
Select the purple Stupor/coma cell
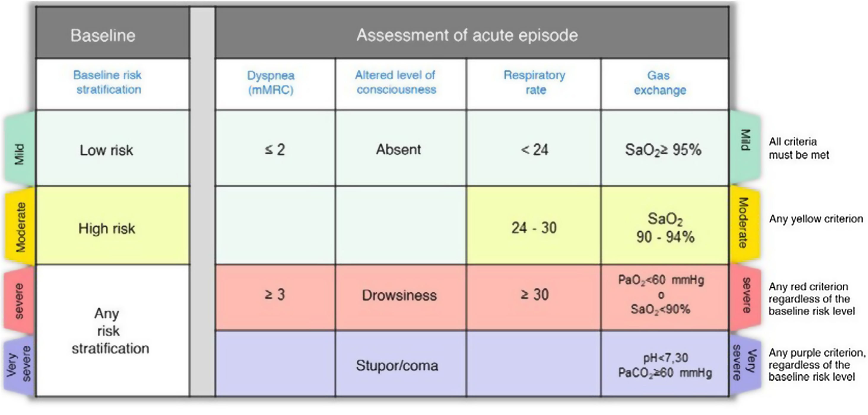397,365
